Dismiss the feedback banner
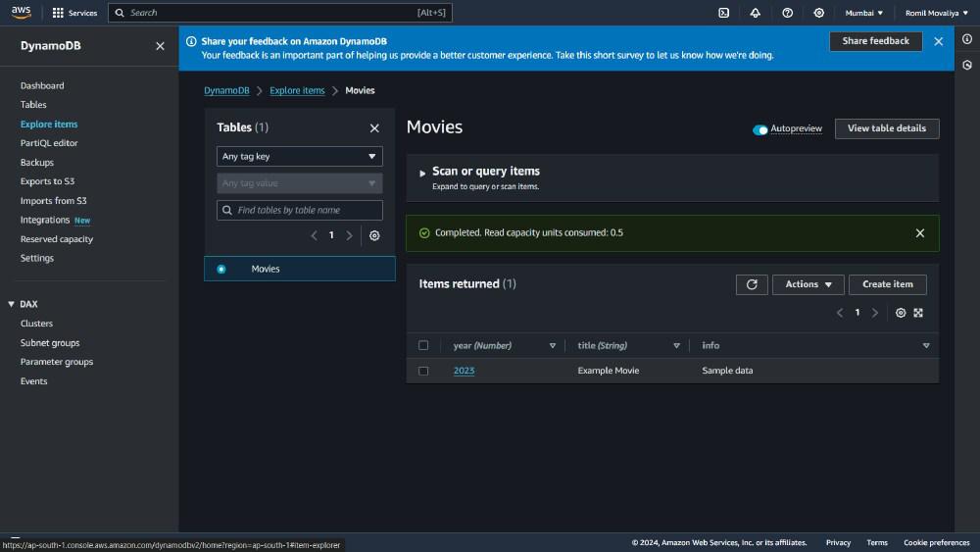 (x=938, y=41)
